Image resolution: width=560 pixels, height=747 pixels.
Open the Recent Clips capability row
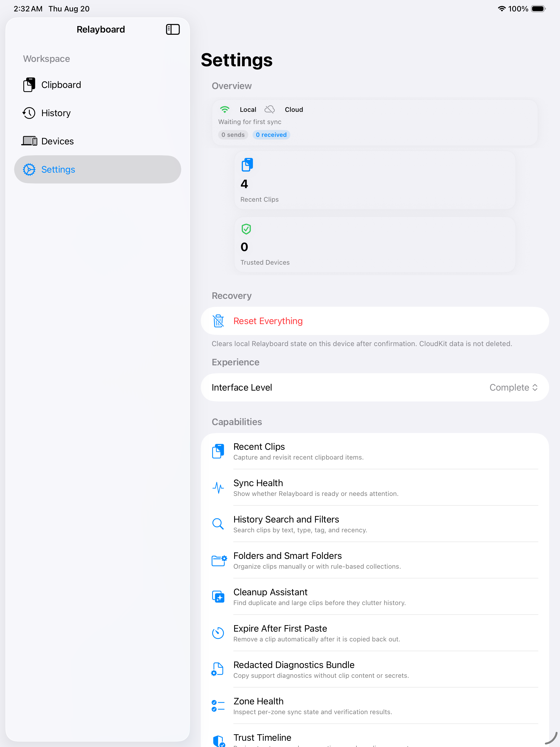pyautogui.click(x=375, y=451)
